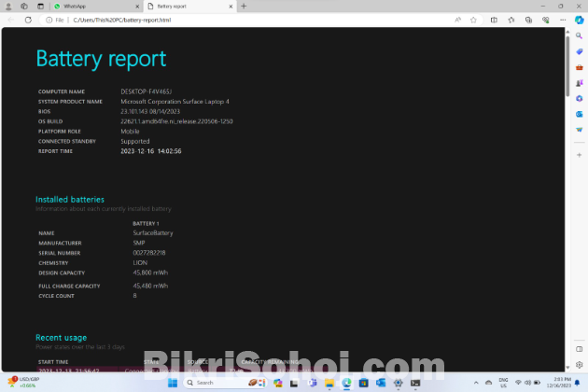Toggle split screen view
The image size is (588, 392).
coord(494,20)
